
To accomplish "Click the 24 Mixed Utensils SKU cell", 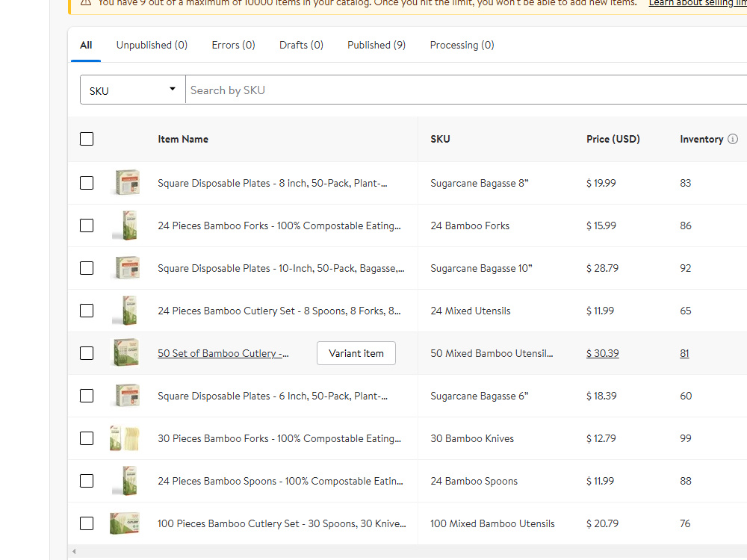I will (470, 311).
